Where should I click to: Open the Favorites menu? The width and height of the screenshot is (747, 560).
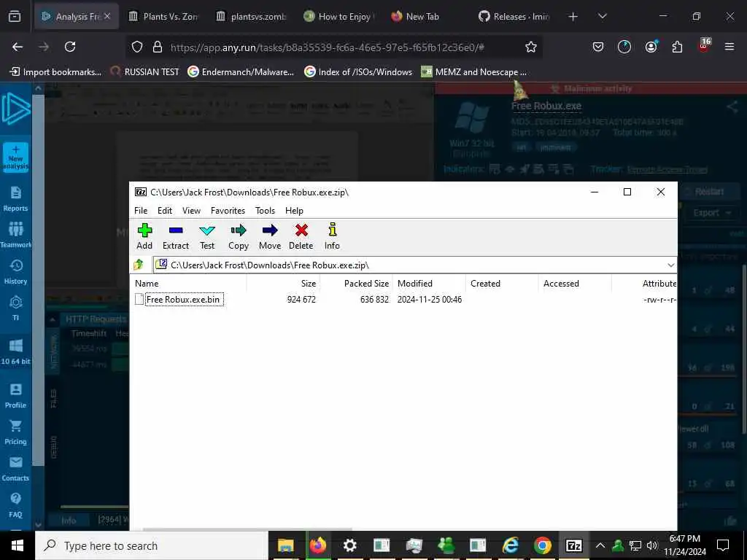tap(228, 211)
